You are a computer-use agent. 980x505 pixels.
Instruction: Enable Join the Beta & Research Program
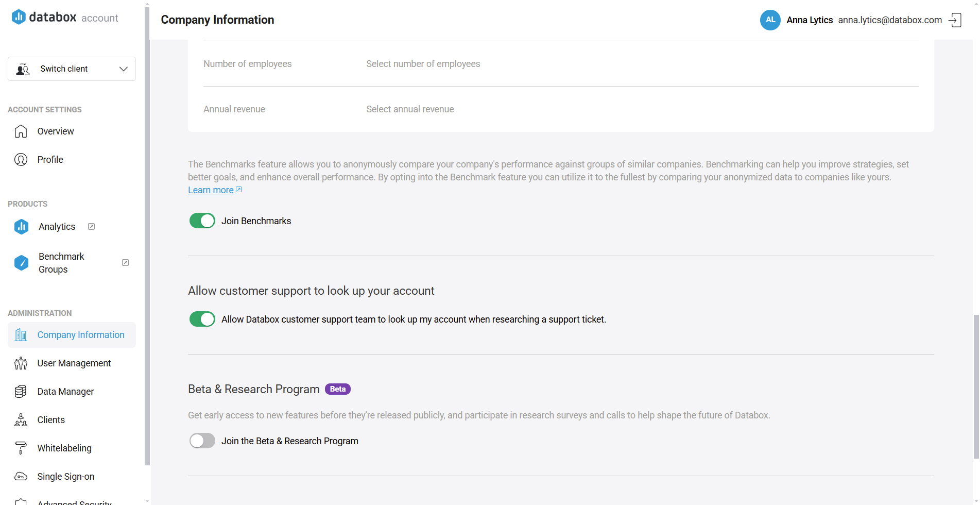tap(202, 441)
